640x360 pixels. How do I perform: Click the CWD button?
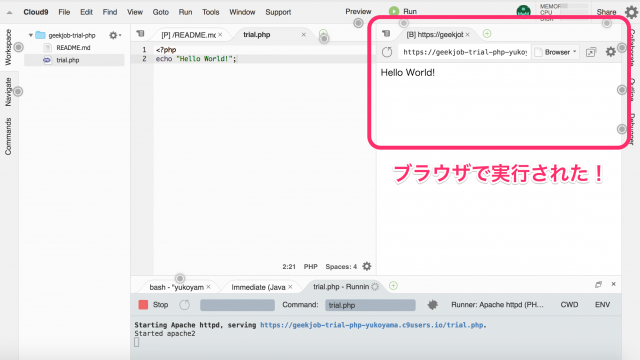569,305
